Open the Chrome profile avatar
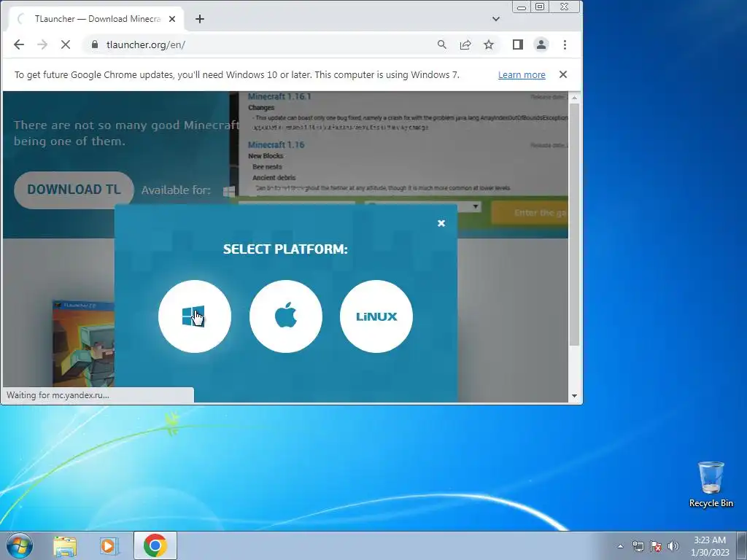The height and width of the screenshot is (560, 747). click(x=541, y=44)
